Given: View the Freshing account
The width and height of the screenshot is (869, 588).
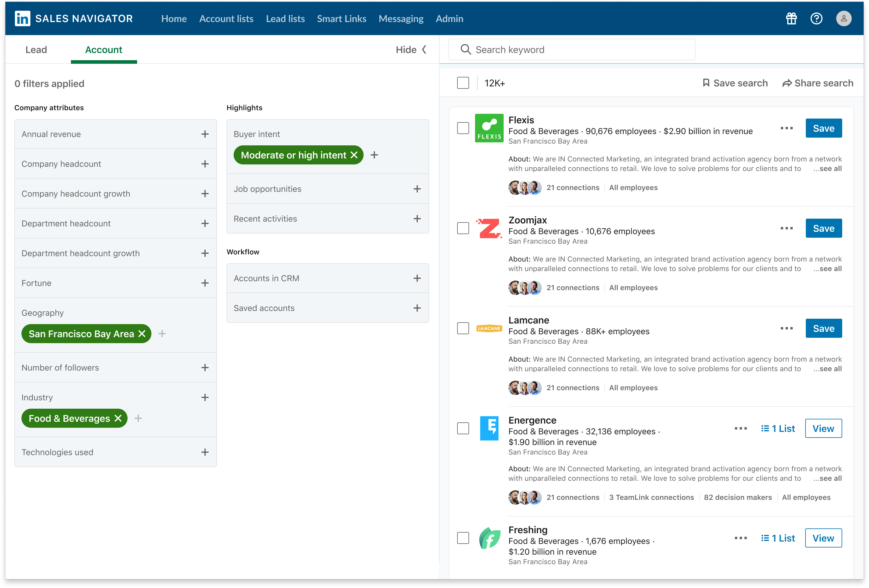Looking at the screenshot, I should (823, 538).
